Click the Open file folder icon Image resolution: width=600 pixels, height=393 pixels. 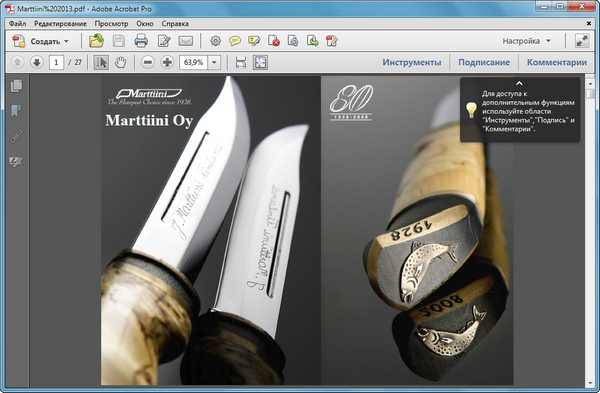[96, 41]
